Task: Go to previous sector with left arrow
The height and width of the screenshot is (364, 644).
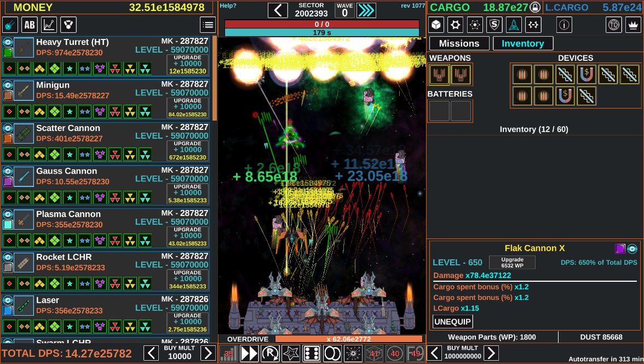Action: (278, 10)
